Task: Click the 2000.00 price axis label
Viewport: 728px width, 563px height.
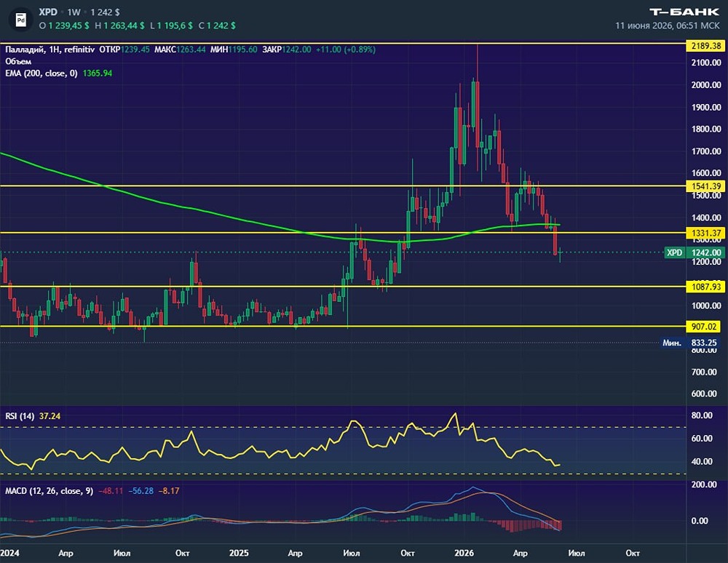Action: [x=706, y=85]
